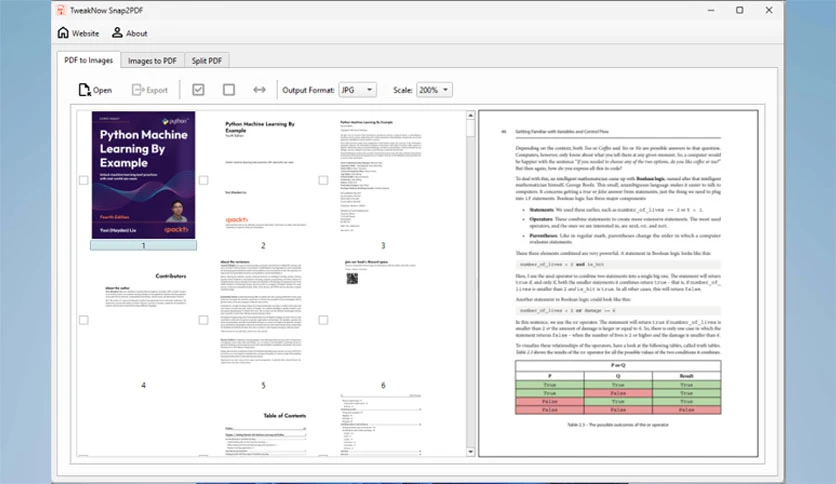Click the highlighted page number 1 label
836x484 pixels.
coord(143,245)
